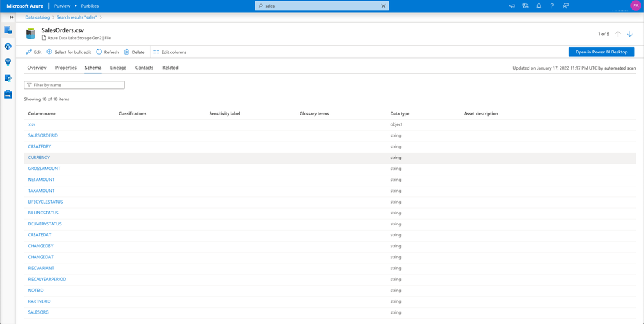This screenshot has height=324, width=644.
Task: Open the help question mark icon
Action: click(552, 6)
